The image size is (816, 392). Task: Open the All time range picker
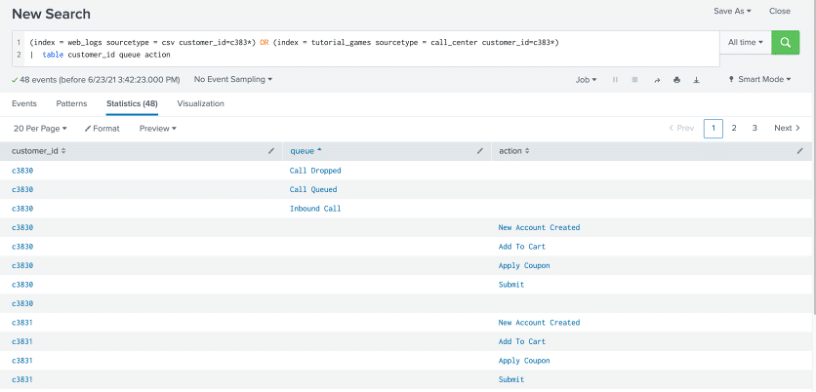point(745,42)
